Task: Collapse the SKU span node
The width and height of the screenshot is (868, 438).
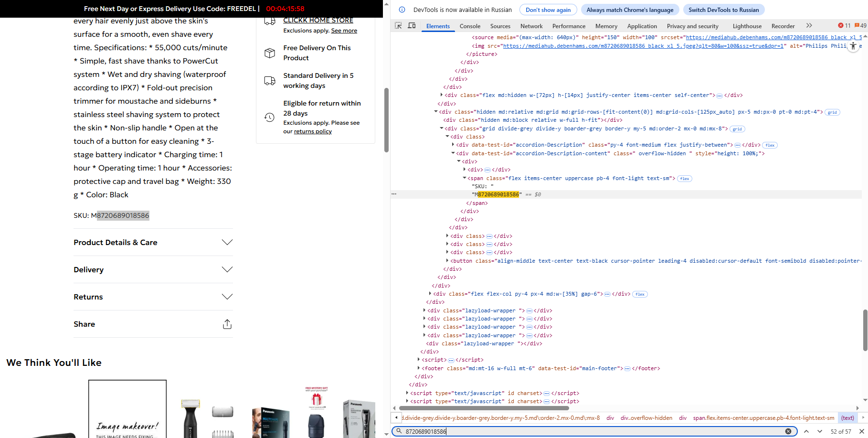Action: point(465,178)
